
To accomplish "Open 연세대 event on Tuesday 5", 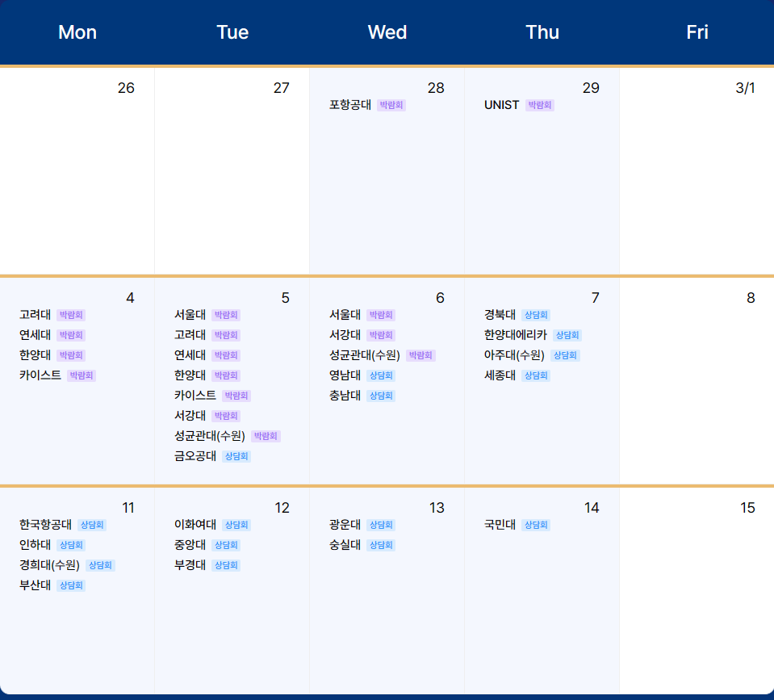I will point(190,355).
